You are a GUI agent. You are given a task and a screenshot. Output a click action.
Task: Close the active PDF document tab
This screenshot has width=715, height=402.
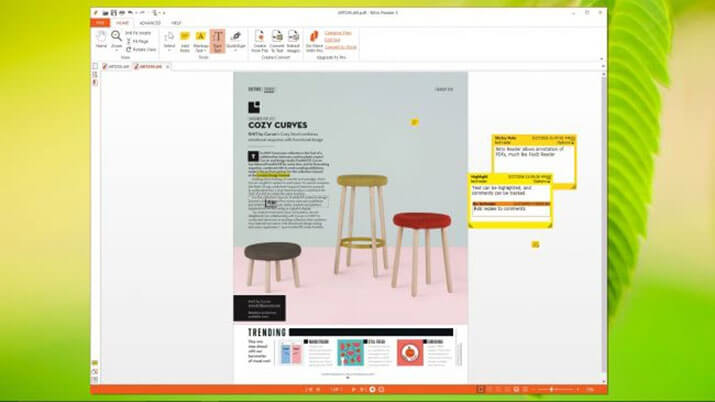pyautogui.click(x=168, y=67)
